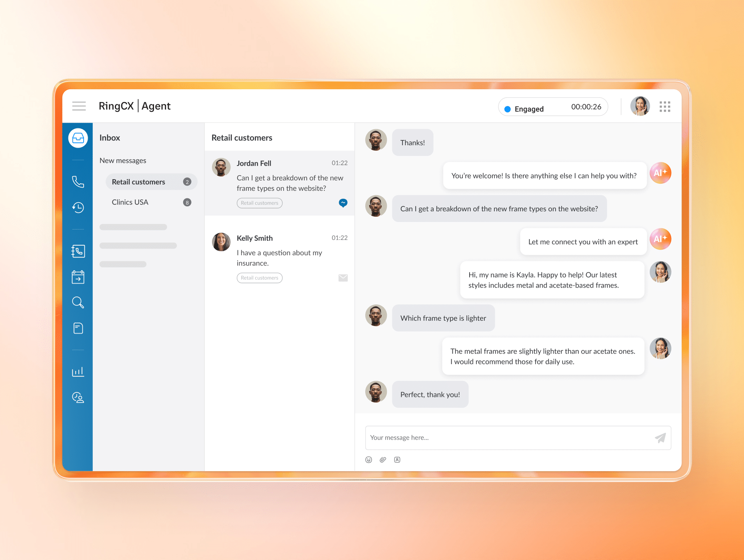Insert emoji using the smiley icon
This screenshot has height=560, width=744.
pyautogui.click(x=369, y=460)
